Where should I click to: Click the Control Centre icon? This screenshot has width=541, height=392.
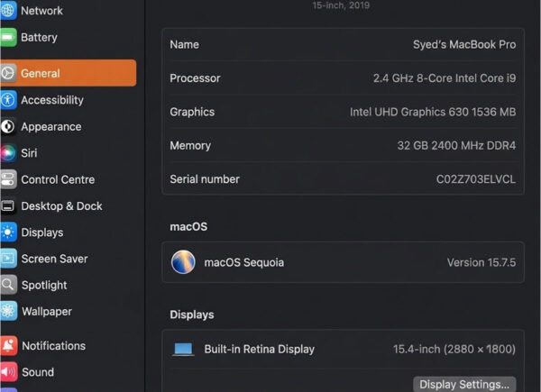click(7, 179)
